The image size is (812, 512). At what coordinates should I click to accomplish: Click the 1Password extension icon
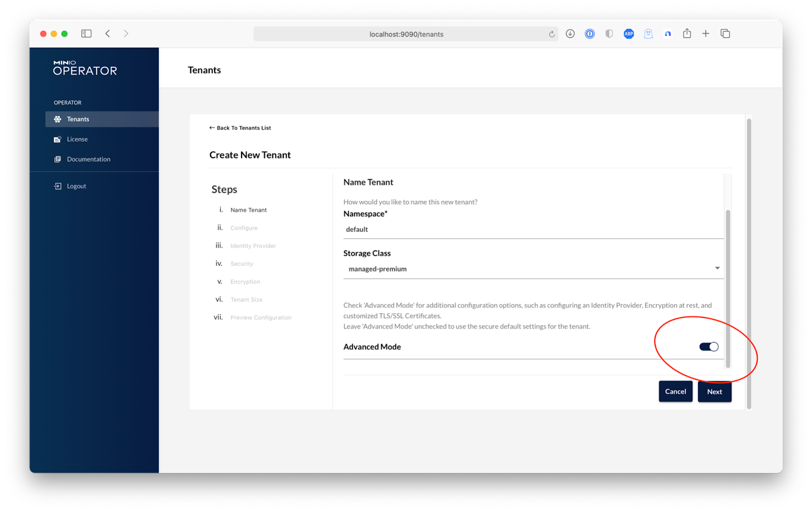[x=589, y=34]
